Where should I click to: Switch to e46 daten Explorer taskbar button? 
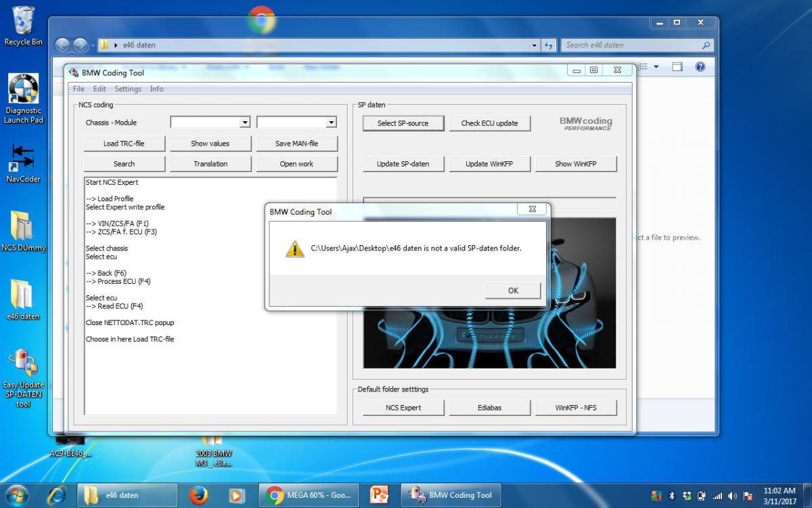pyautogui.click(x=127, y=495)
